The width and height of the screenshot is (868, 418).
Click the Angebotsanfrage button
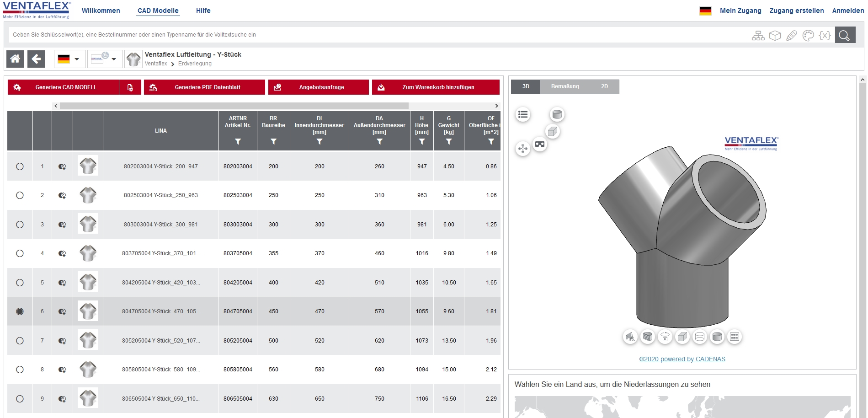(x=319, y=87)
